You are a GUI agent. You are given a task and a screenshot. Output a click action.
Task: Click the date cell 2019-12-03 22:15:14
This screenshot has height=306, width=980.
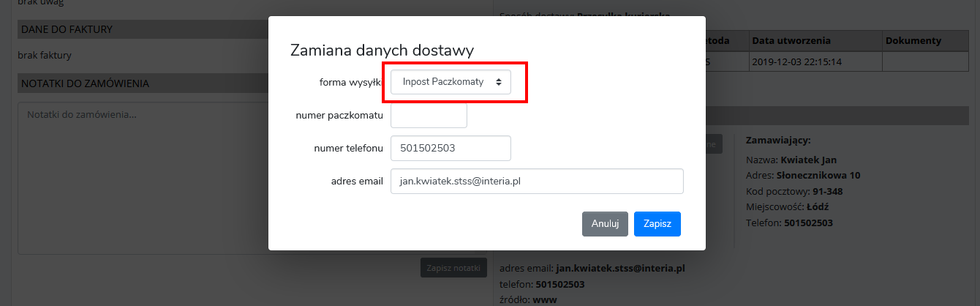(x=815, y=61)
